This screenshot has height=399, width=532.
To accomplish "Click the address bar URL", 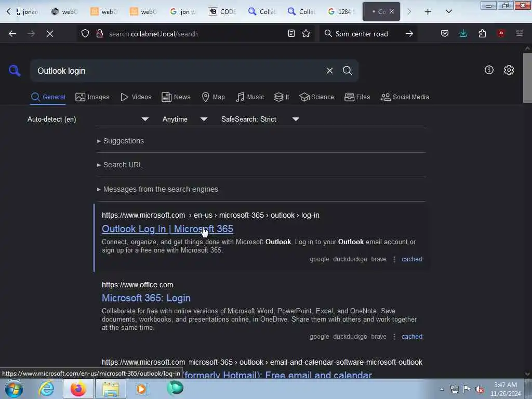I will click(x=153, y=34).
